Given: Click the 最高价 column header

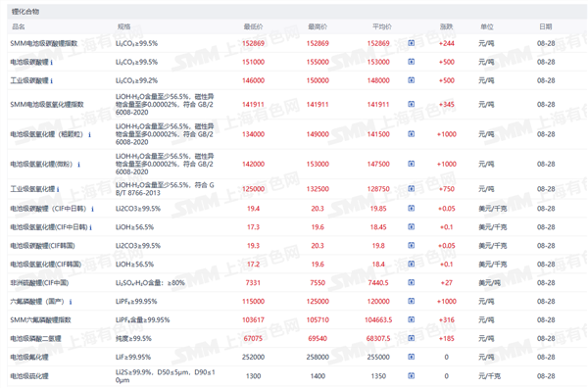Looking at the screenshot, I should pos(318,26).
